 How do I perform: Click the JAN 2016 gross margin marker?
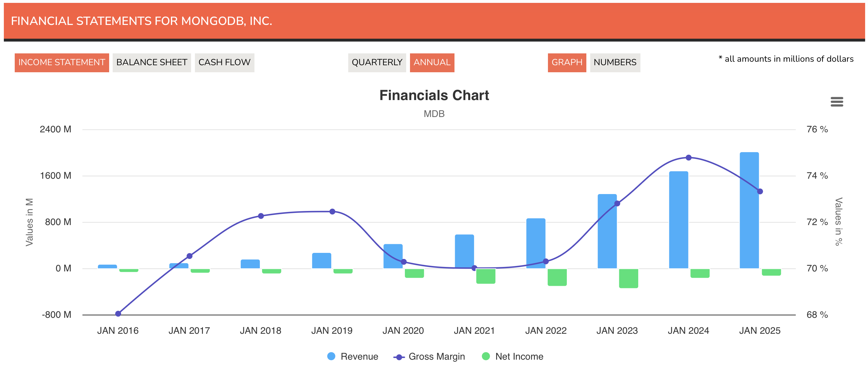pyautogui.click(x=118, y=314)
